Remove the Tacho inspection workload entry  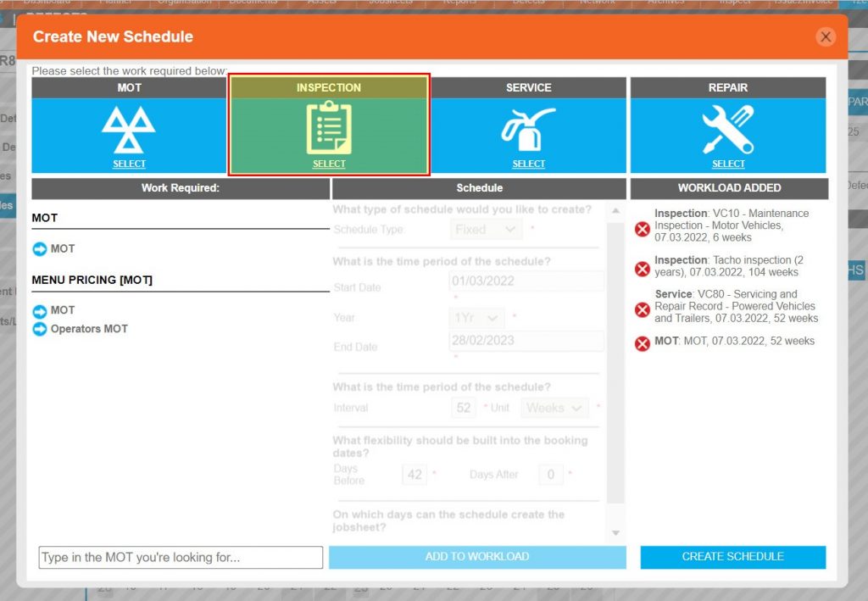point(642,269)
